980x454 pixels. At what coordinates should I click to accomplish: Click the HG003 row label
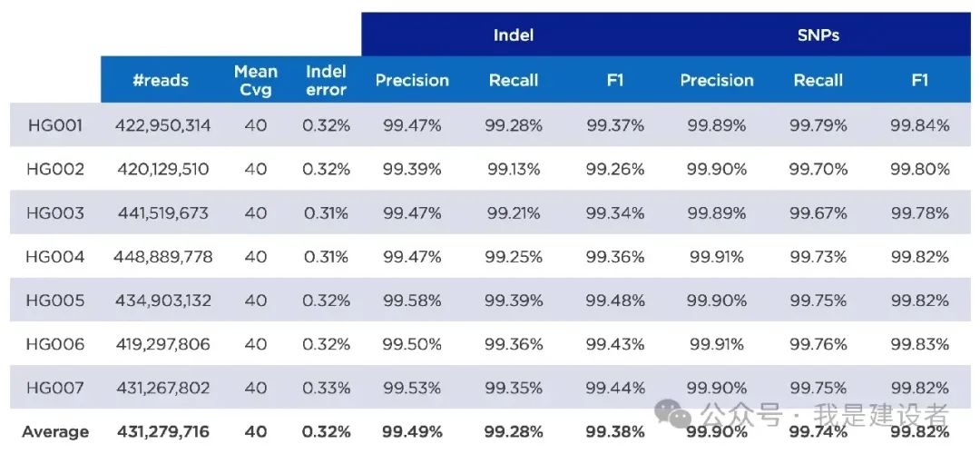pos(54,212)
